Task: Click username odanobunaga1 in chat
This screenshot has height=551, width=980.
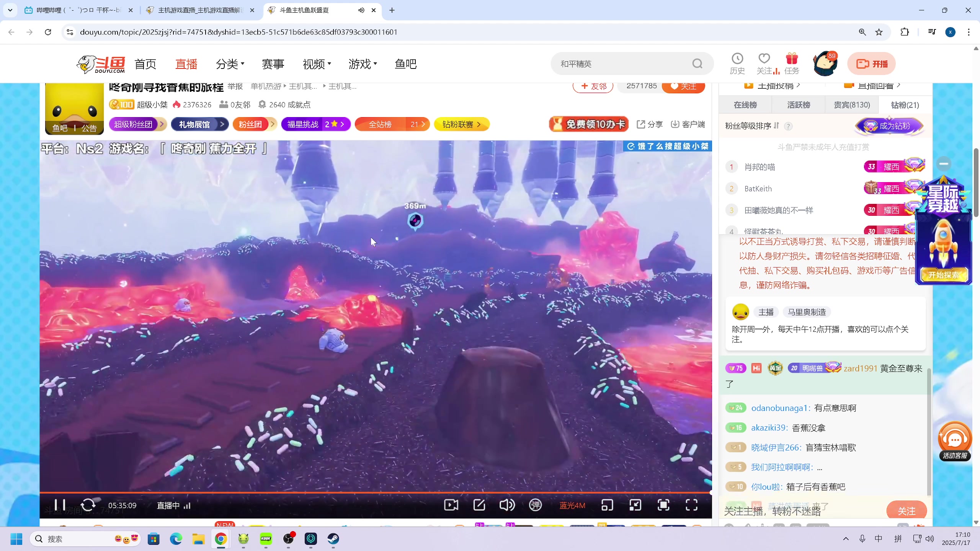Action: click(x=779, y=408)
